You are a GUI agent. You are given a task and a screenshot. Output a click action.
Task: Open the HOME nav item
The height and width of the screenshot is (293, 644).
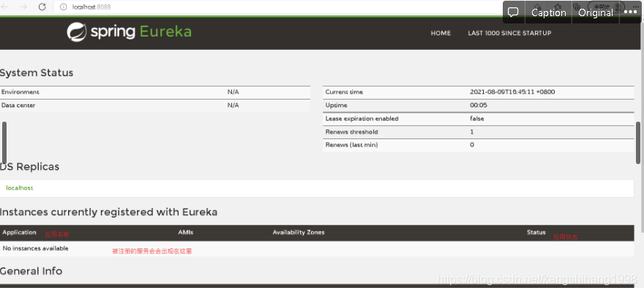tap(441, 33)
